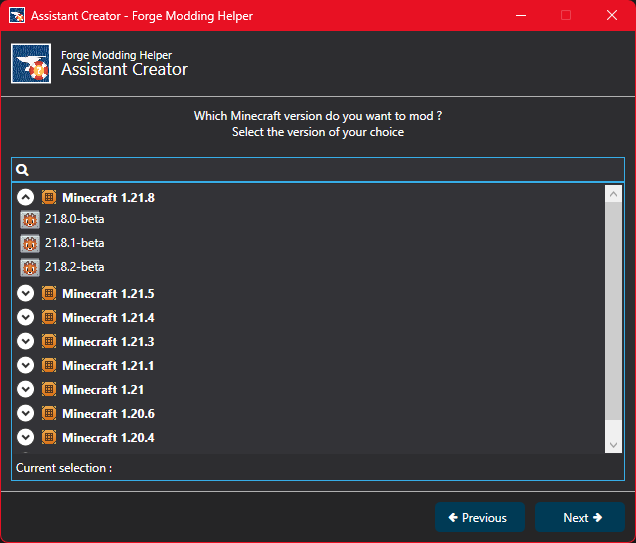Viewport: 636px width, 543px height.
Task: Expand the Minecraft 1.21.1 group
Action: pyautogui.click(x=25, y=365)
